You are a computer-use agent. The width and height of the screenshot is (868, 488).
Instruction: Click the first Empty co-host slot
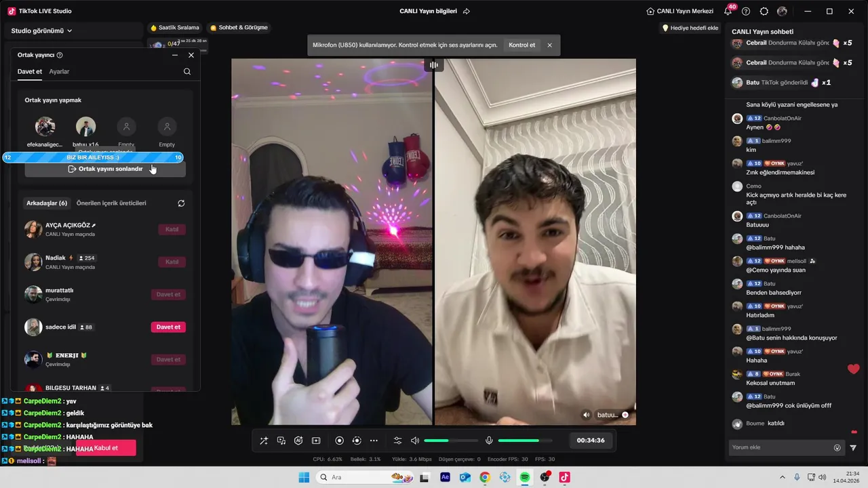[126, 126]
